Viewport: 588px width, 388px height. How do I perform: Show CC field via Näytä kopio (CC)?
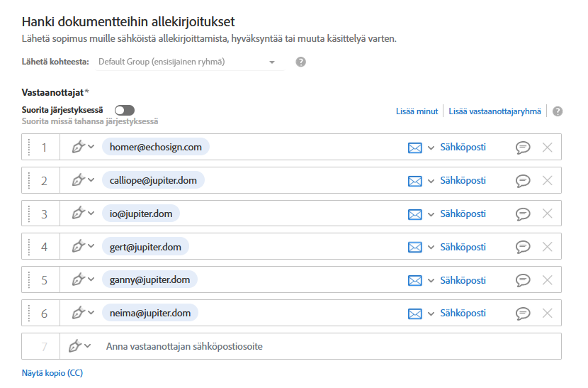coord(52,373)
